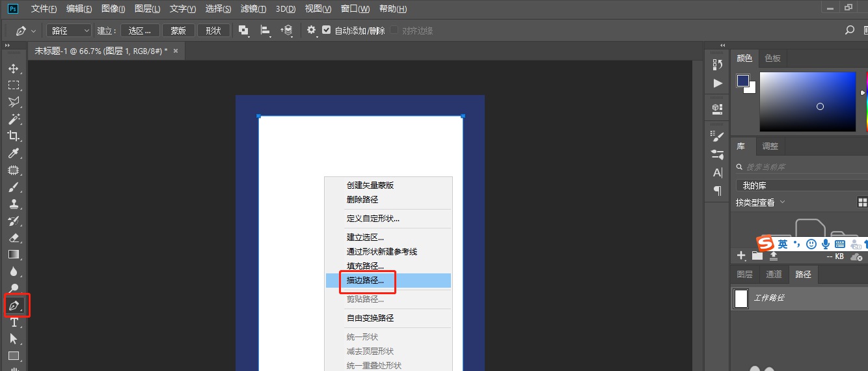Choose 填充路径... from context menu
This screenshot has width=868, height=371.
[x=388, y=266]
